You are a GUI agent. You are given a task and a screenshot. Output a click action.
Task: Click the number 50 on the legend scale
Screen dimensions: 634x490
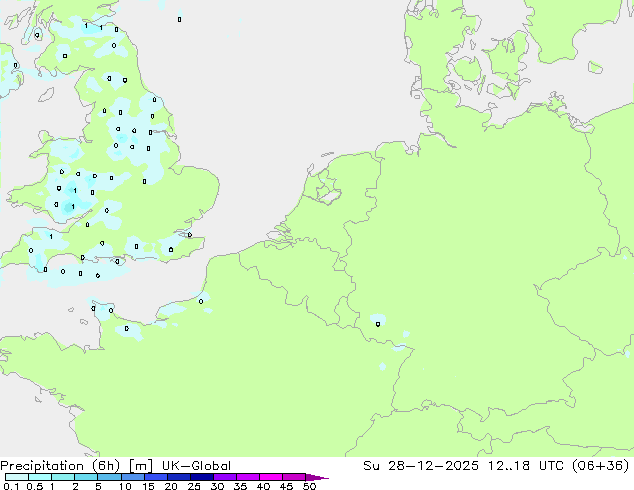[309, 486]
